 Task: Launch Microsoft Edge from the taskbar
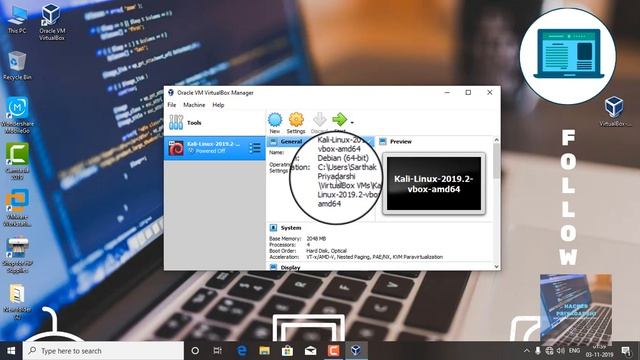click(242, 351)
